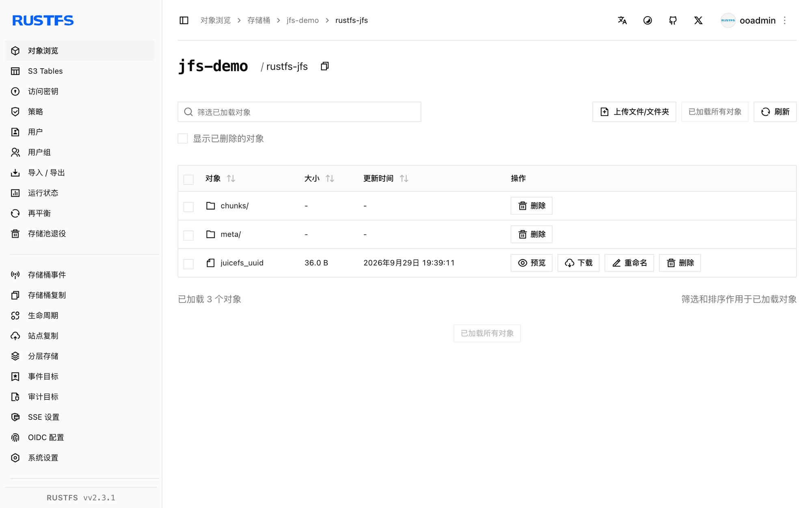This screenshot has height=508, width=812.
Task: Open the ooadmin user menu dots
Action: (784, 20)
